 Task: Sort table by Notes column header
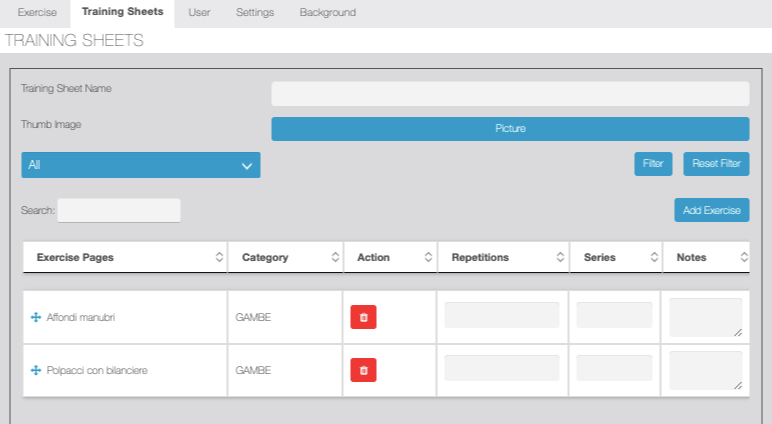pos(692,257)
